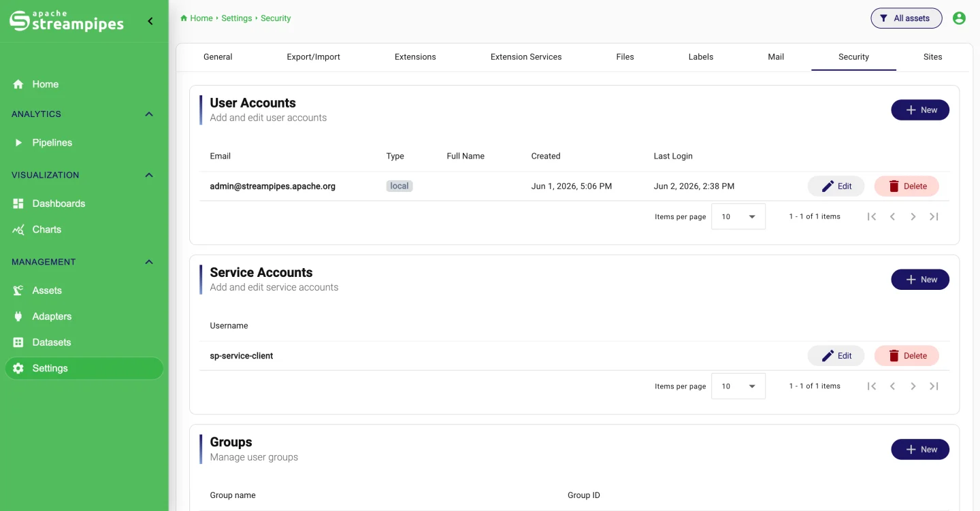Viewport: 980px width, 511px height.
Task: Collapse the Management sidebar section
Action: [149, 262]
